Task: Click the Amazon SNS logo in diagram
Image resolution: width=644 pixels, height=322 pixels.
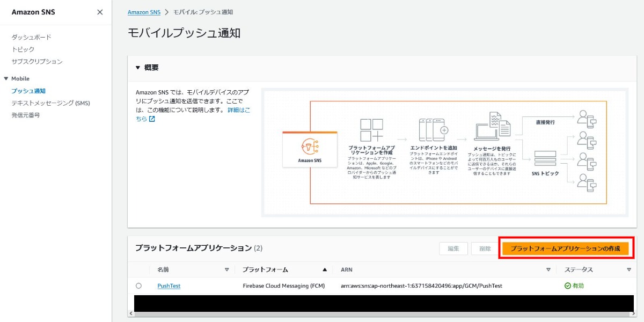Action: tap(310, 146)
